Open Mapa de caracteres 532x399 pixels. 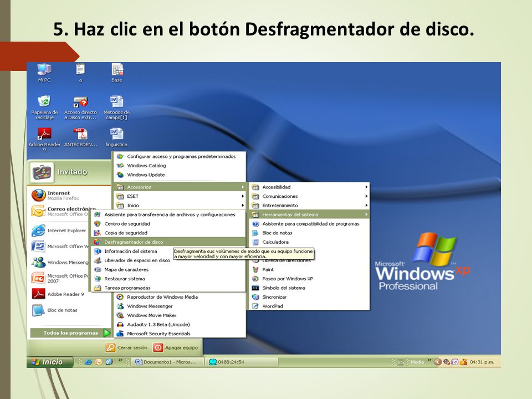coord(169,269)
